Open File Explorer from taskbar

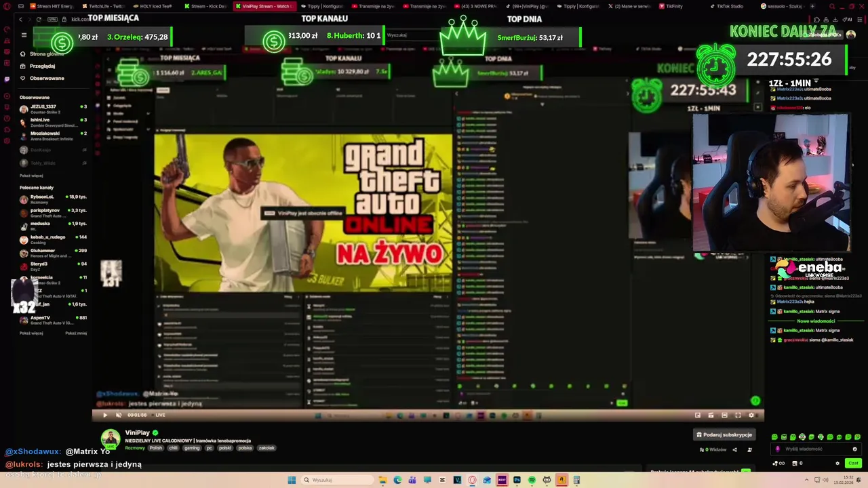click(x=382, y=480)
